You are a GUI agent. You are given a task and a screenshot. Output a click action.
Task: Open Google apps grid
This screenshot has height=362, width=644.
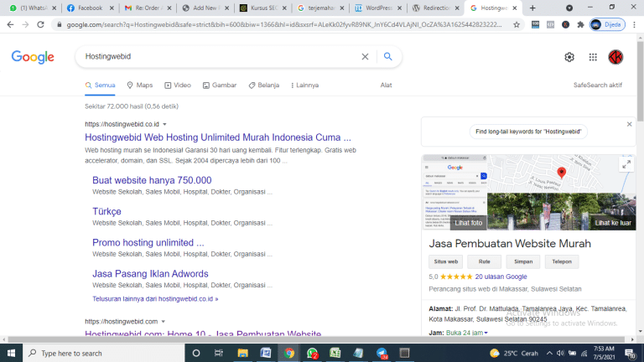593,57
